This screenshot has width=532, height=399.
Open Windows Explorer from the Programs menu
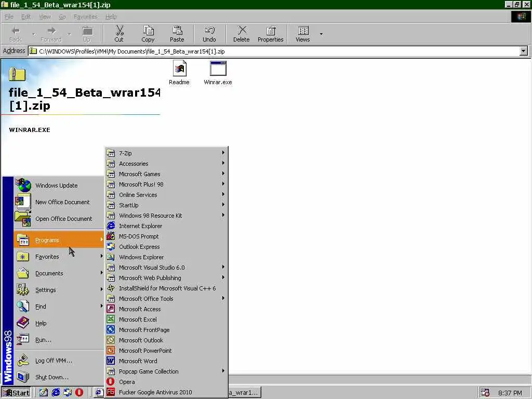click(x=166, y=257)
